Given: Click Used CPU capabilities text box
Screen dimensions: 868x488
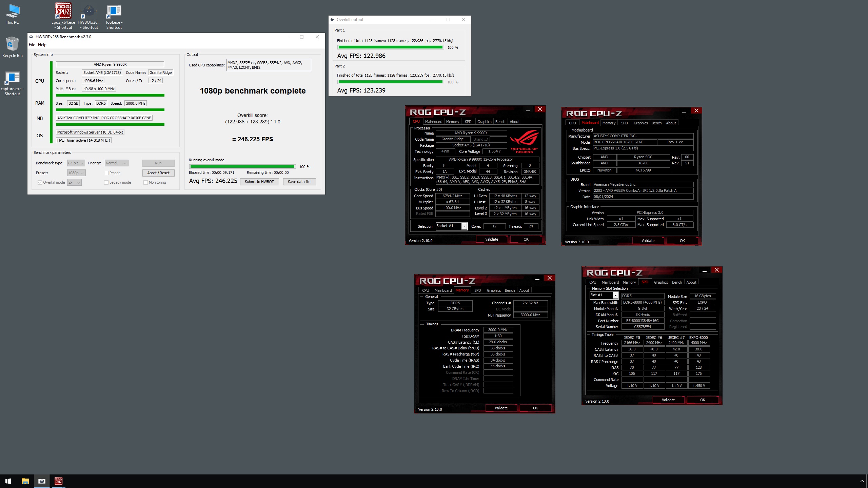Looking at the screenshot, I should click(269, 65).
